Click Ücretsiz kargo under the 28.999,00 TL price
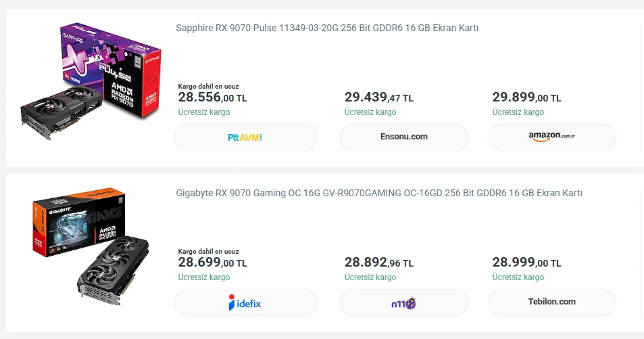644x339 pixels. coord(518,277)
